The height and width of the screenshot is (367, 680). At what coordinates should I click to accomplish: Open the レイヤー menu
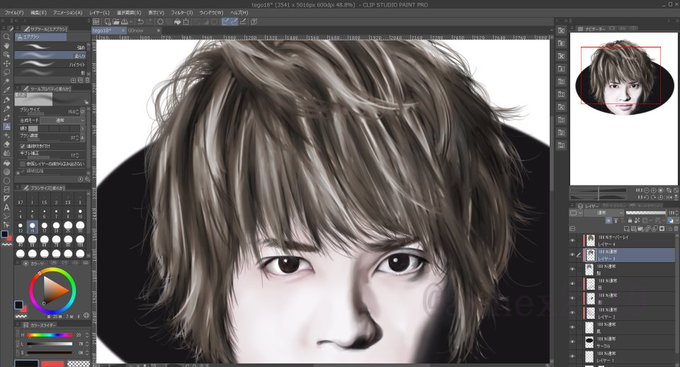99,13
